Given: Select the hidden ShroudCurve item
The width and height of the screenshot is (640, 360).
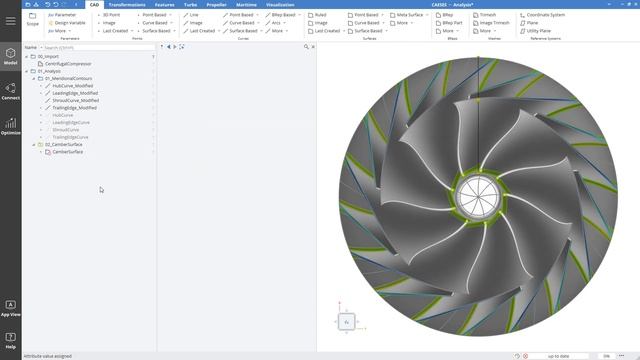Looking at the screenshot, I should click(x=66, y=130).
